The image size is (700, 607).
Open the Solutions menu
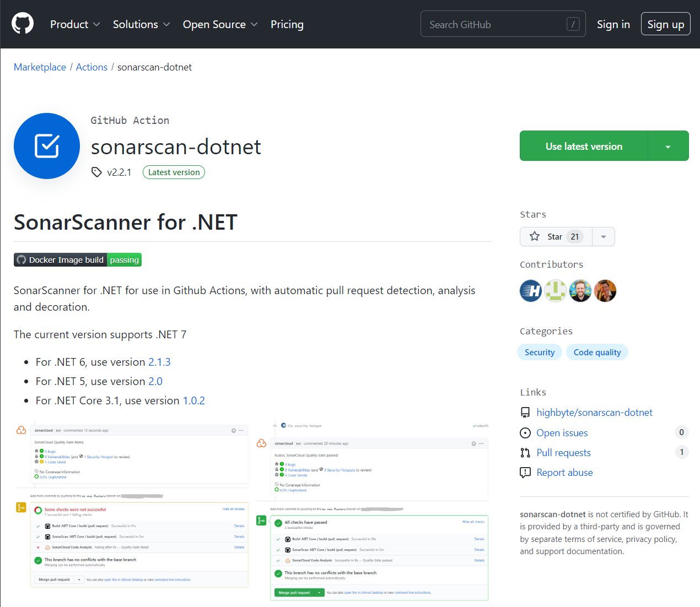pos(136,24)
